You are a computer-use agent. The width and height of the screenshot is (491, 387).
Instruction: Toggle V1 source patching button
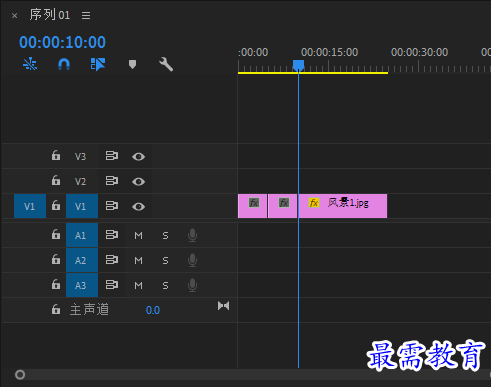pos(30,206)
